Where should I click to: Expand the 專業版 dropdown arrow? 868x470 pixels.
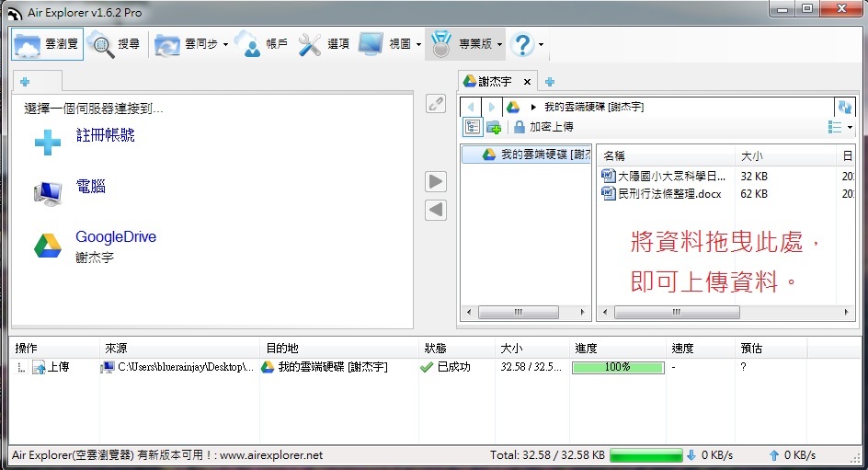point(499,44)
